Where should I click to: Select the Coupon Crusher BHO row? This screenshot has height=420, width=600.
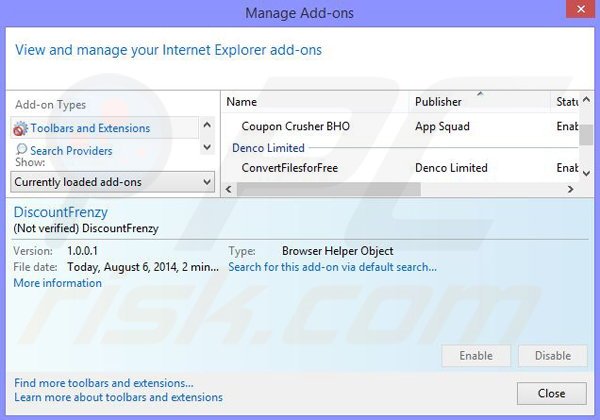coord(401,126)
